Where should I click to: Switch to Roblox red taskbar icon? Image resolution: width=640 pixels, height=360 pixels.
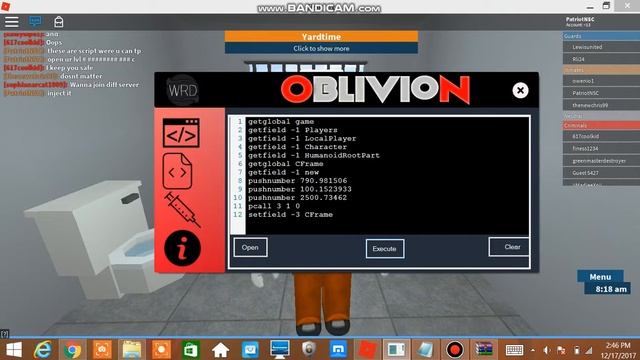(367, 350)
